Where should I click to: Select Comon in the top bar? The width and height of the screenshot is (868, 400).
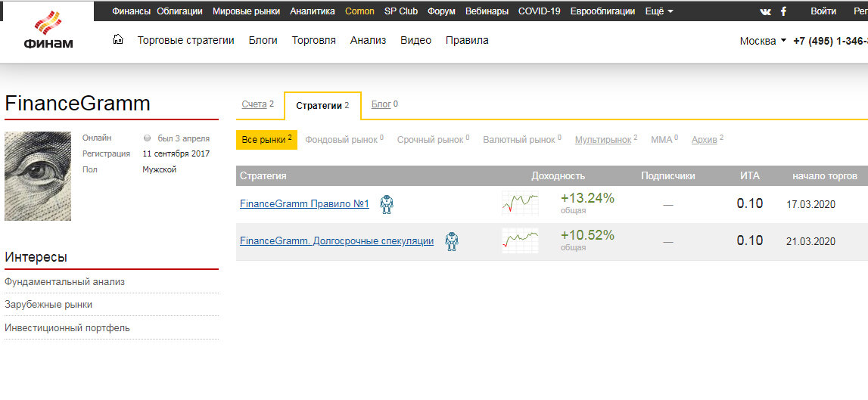click(359, 11)
